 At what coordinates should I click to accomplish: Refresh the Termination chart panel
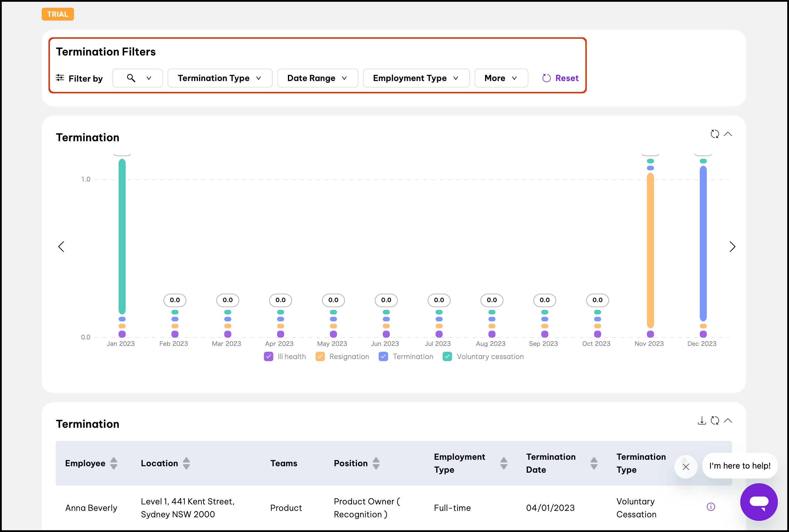click(x=715, y=134)
